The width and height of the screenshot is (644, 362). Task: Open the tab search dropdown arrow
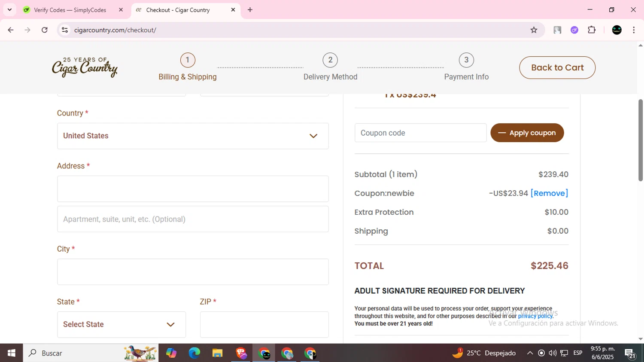[x=9, y=9]
